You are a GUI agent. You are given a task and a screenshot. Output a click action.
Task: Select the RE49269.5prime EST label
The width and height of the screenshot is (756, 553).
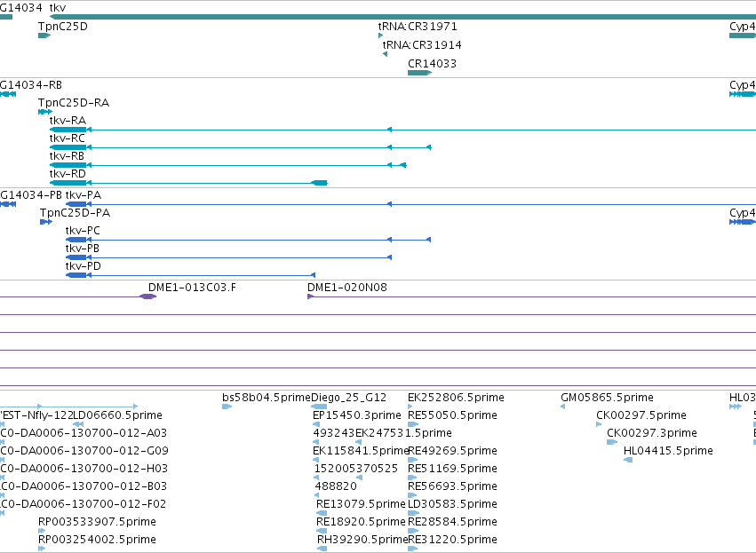tap(452, 451)
